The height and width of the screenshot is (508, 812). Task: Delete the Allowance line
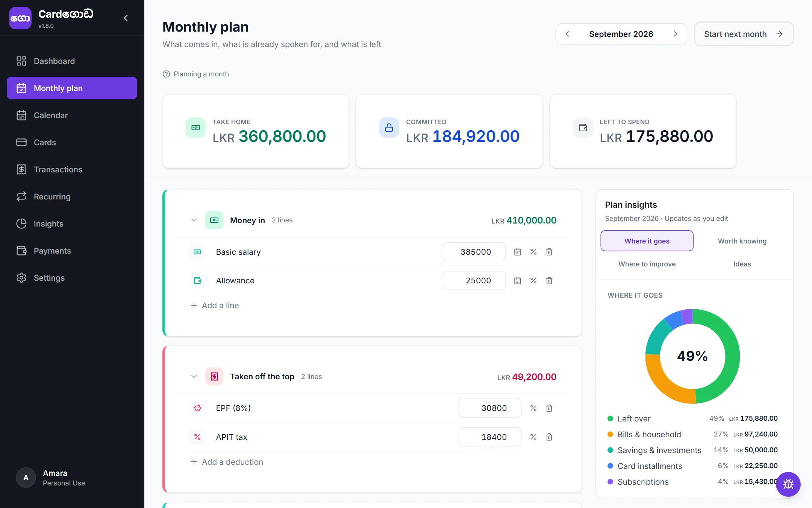pyautogui.click(x=549, y=280)
